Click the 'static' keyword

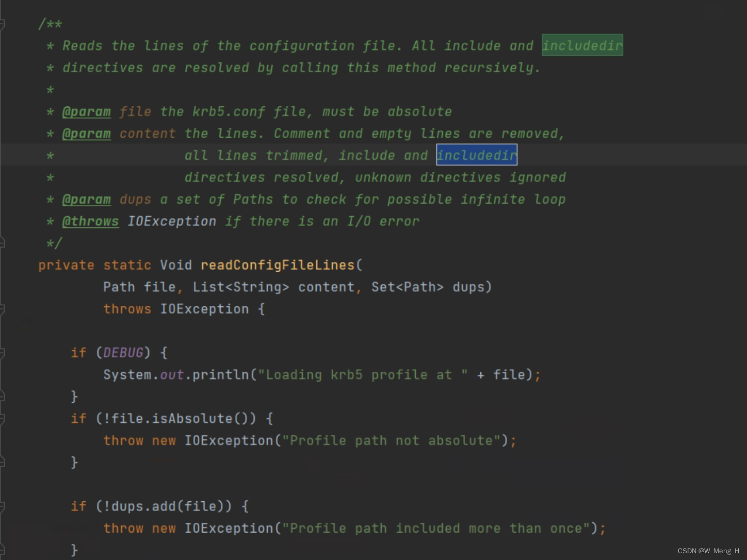click(x=127, y=265)
